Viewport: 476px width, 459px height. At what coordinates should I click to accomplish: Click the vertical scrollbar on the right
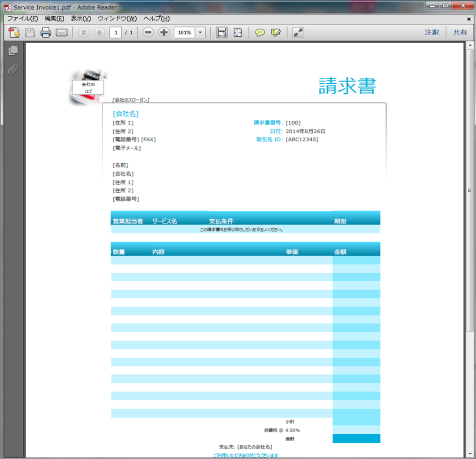469,190
